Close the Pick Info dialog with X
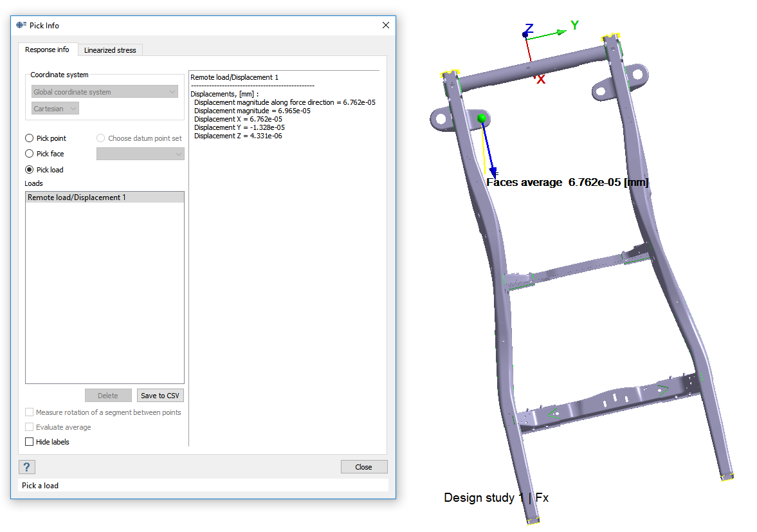This screenshot has height=532, width=757. pos(386,25)
